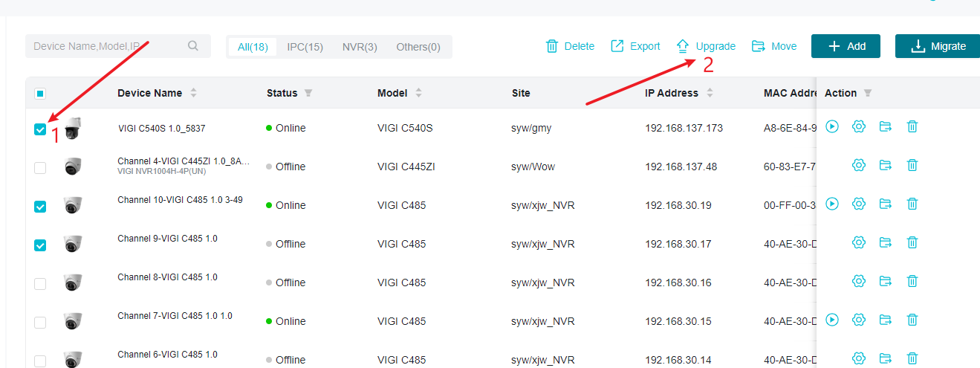Open settings gear for VIGI C540S 1.0_5837
Image resolution: width=980 pixels, height=368 pixels.
coord(859,127)
